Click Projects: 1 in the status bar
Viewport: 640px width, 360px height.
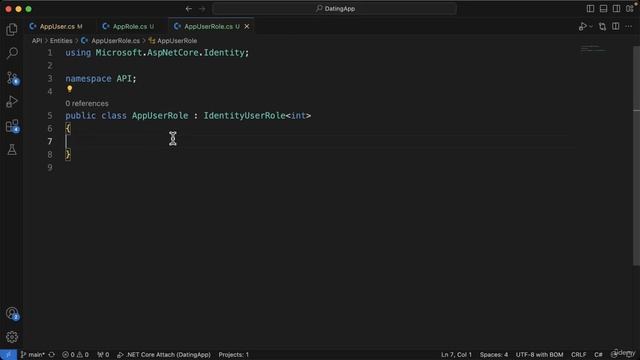[x=233, y=355]
